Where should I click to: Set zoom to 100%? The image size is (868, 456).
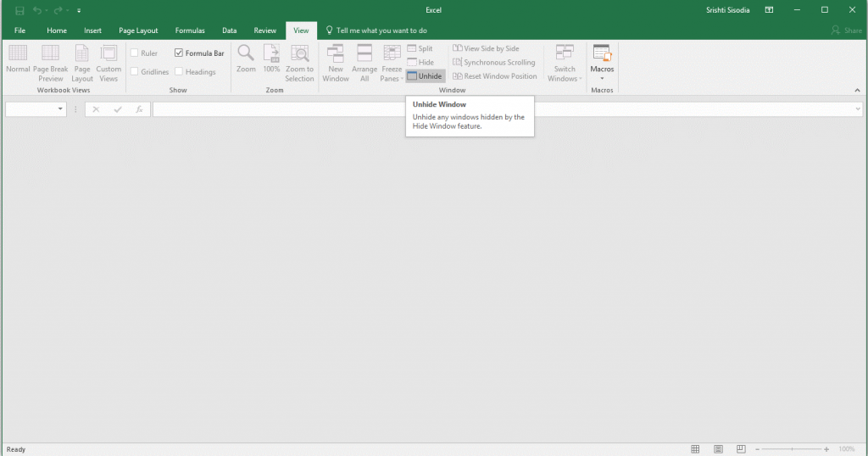click(271, 59)
